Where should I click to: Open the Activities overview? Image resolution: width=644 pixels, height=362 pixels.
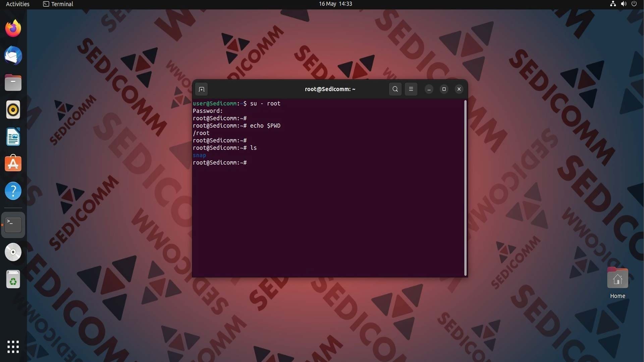(18, 4)
